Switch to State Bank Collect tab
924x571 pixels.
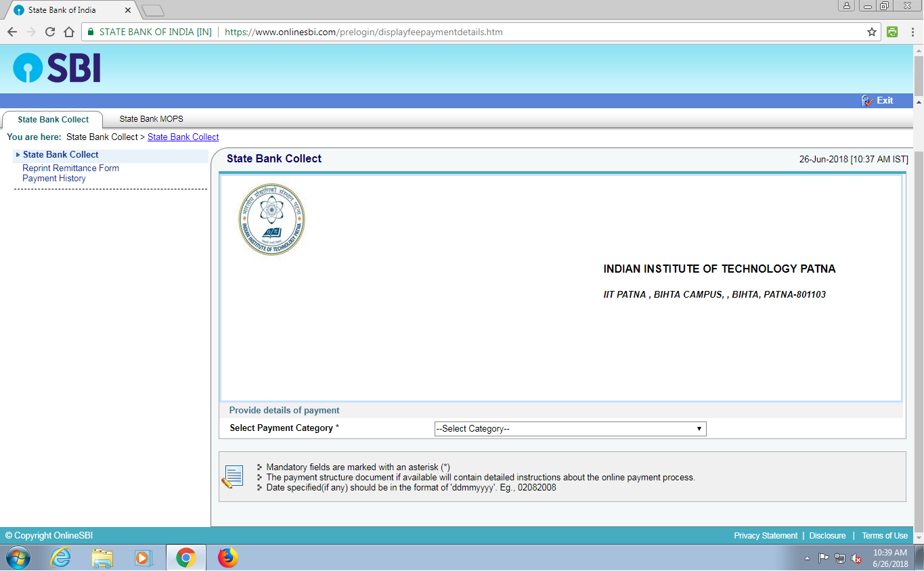53,120
